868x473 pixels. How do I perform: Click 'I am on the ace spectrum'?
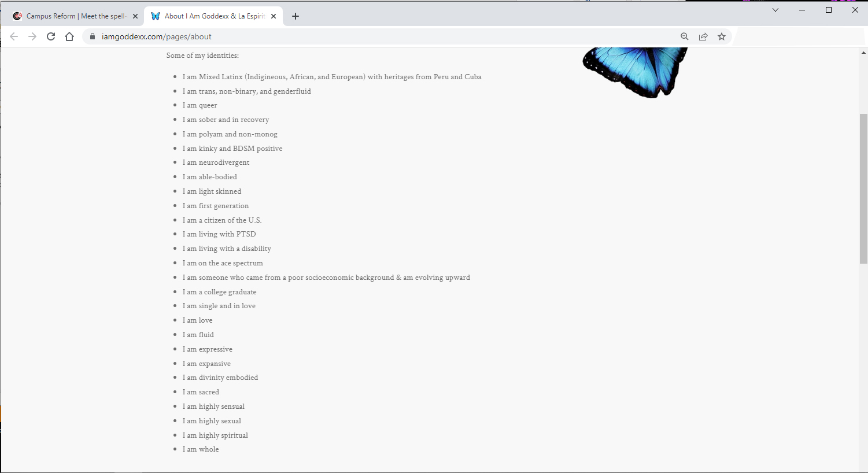coord(223,263)
